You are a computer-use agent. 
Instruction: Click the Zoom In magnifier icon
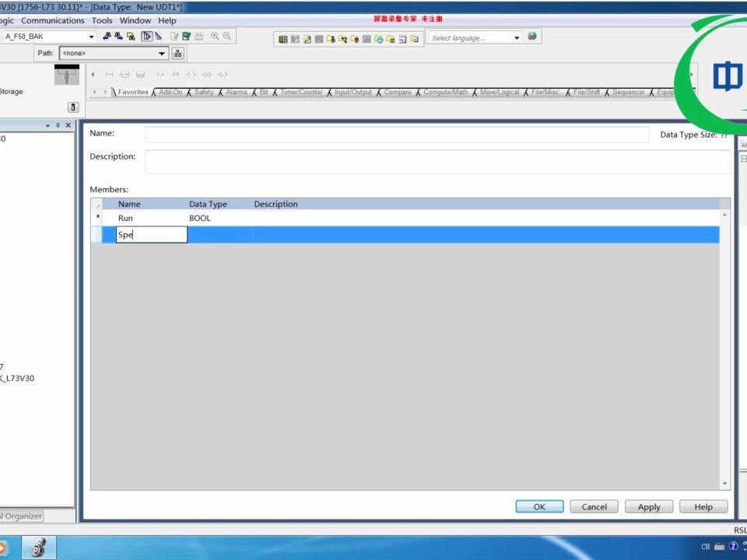pos(215,37)
